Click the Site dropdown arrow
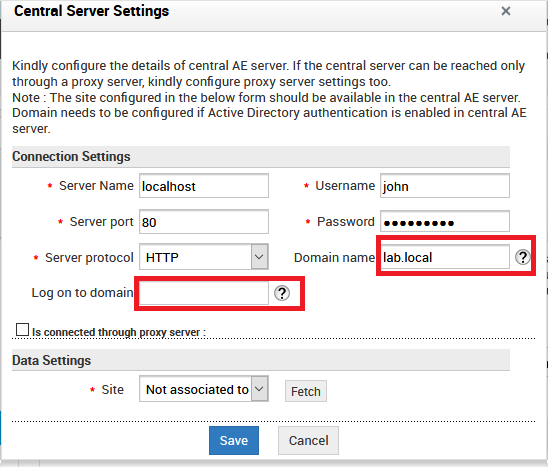 [x=259, y=389]
